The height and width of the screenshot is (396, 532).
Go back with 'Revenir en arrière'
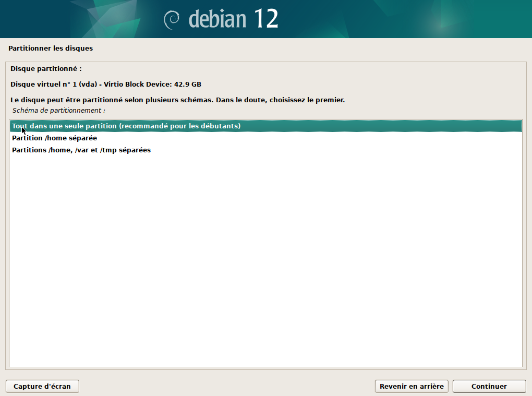point(412,386)
